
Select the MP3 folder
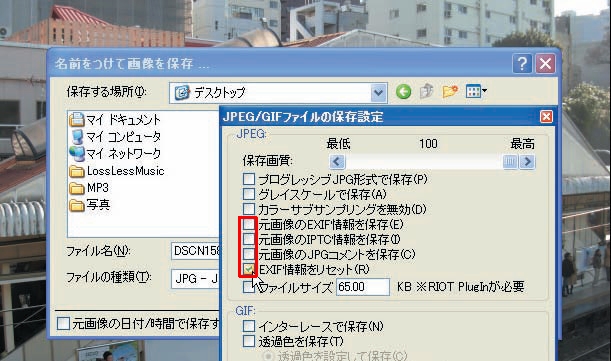pos(89,188)
